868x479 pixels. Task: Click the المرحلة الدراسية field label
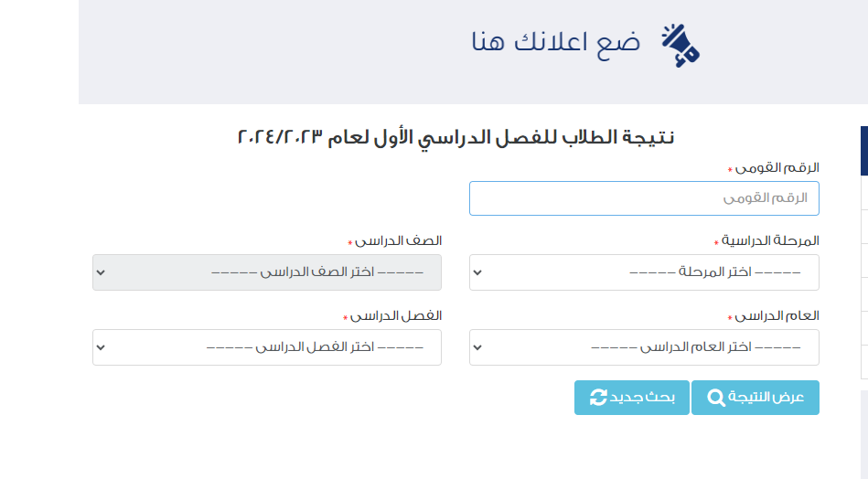tap(770, 241)
